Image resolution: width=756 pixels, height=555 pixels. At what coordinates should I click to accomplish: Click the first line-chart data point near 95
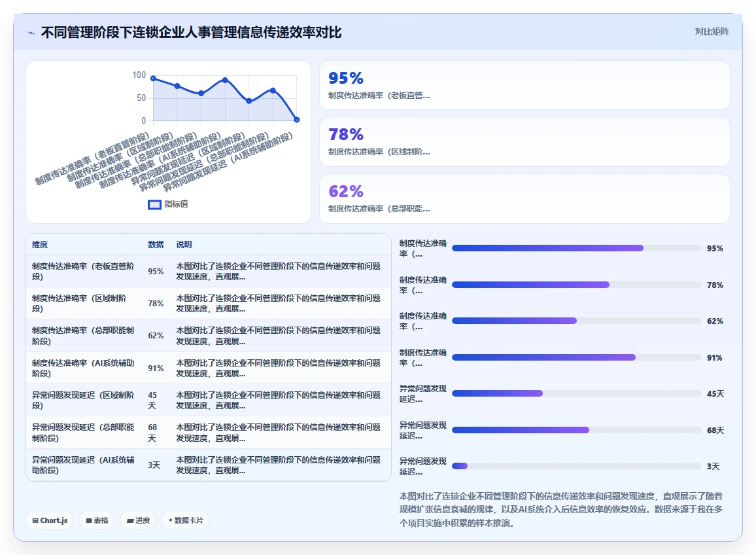(153, 78)
